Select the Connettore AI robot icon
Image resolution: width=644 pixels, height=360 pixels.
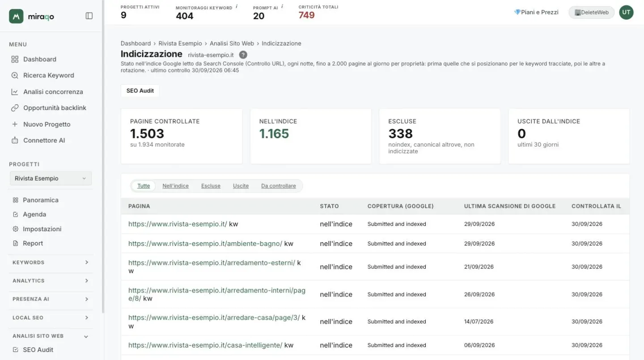(15, 140)
